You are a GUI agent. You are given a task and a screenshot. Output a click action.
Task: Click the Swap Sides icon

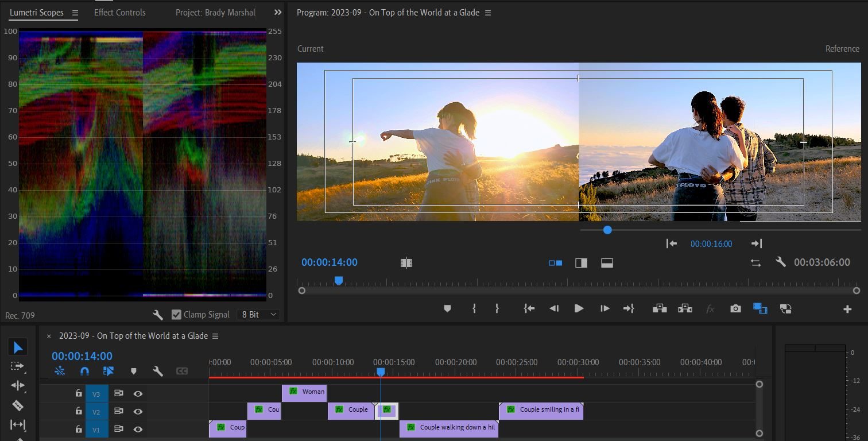[x=755, y=262]
